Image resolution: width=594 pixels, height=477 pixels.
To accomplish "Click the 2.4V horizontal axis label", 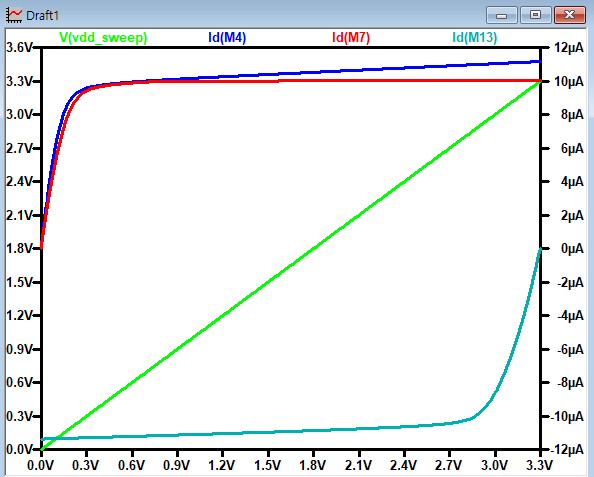I will coord(403,465).
